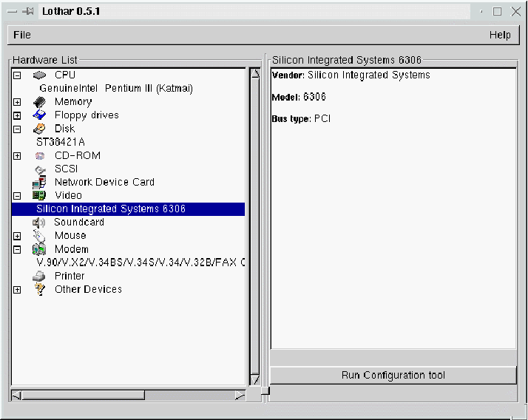This screenshot has width=528, height=420.
Task: Select the Printer icon
Action: click(x=40, y=276)
